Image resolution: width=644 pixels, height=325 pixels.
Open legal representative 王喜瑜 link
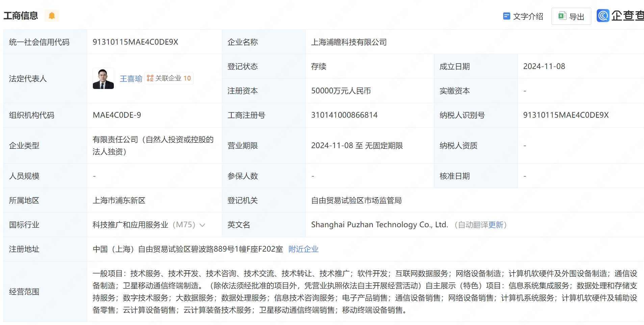pyautogui.click(x=131, y=78)
